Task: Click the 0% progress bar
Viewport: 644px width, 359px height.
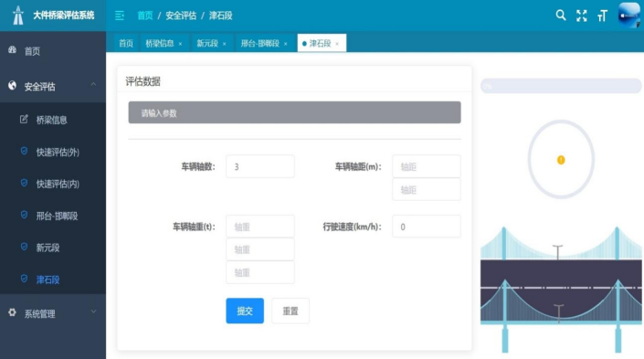Action: (x=561, y=86)
